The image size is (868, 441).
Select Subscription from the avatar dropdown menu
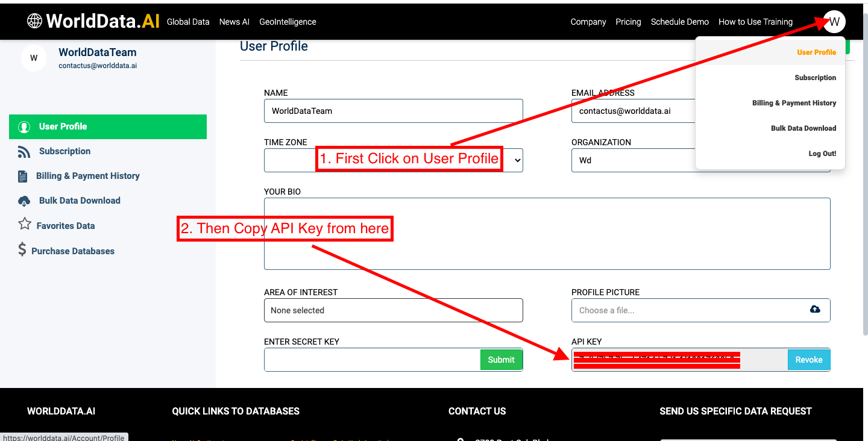coord(815,78)
